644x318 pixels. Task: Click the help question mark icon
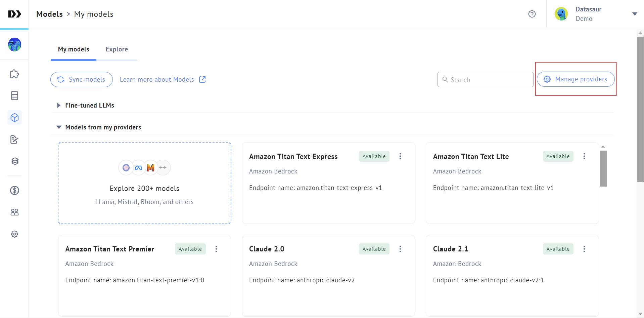pos(532,14)
